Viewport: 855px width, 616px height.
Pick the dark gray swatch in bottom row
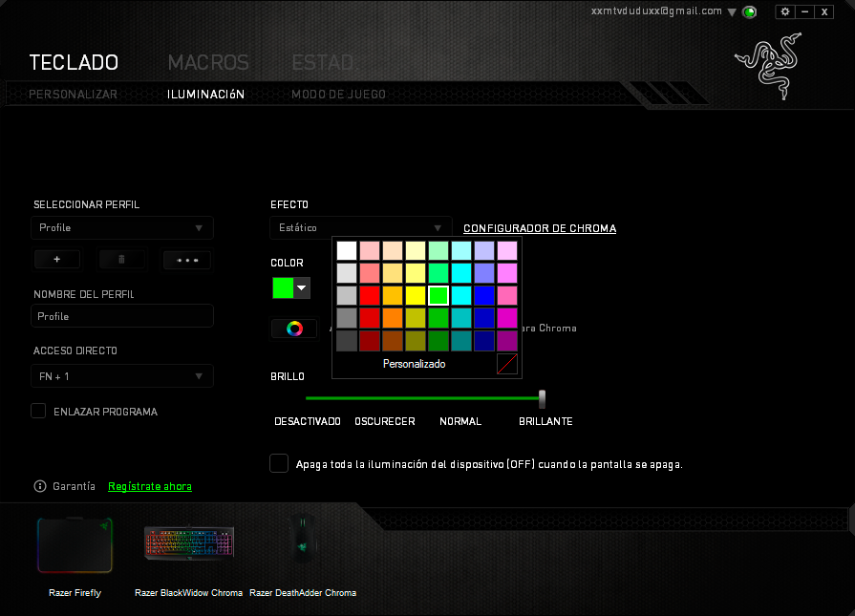click(347, 340)
